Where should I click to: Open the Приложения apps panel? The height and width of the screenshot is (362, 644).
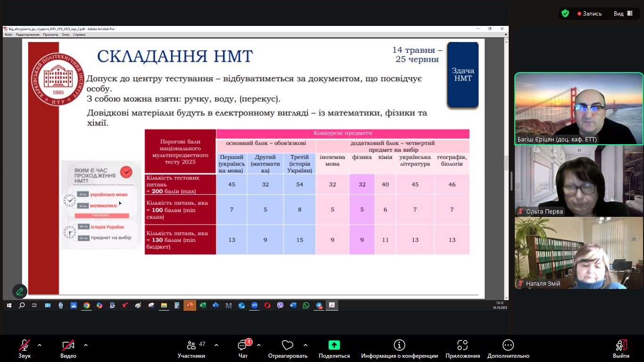[x=462, y=349]
